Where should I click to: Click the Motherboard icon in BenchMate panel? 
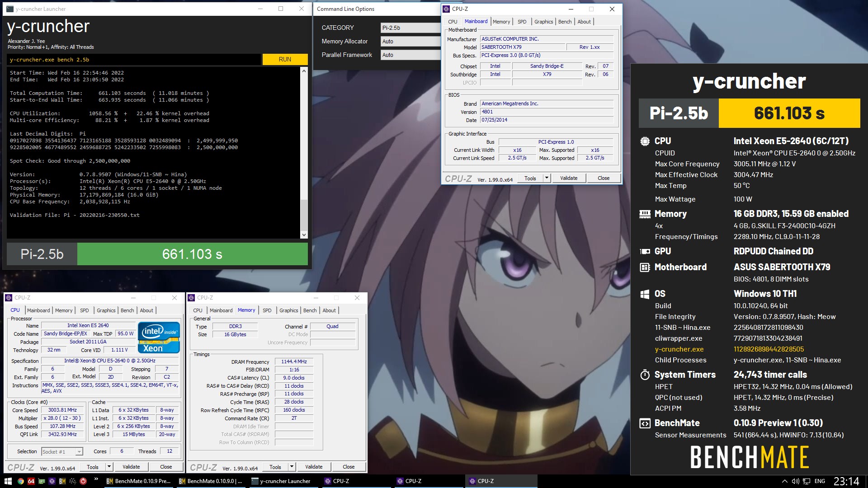tap(645, 267)
